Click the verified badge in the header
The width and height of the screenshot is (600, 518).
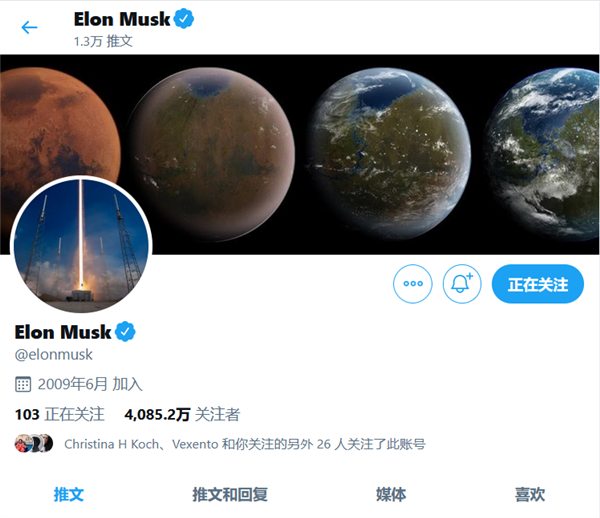[184, 18]
